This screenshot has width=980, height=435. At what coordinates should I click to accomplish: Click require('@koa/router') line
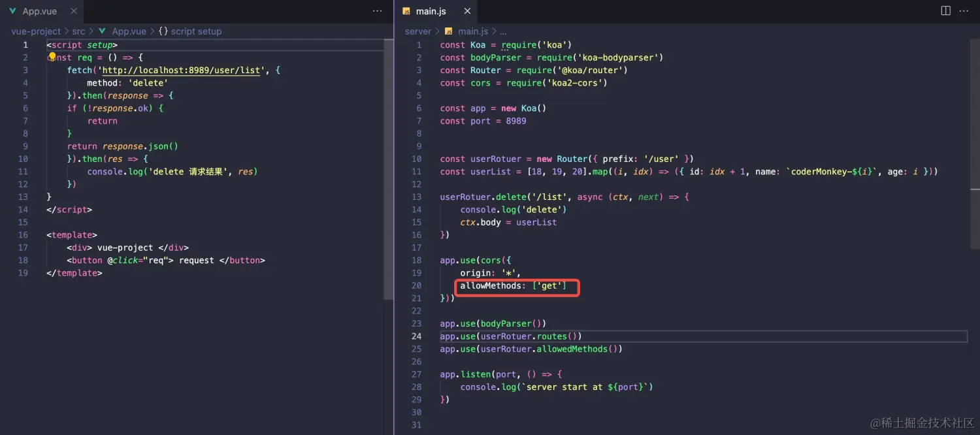[534, 70]
